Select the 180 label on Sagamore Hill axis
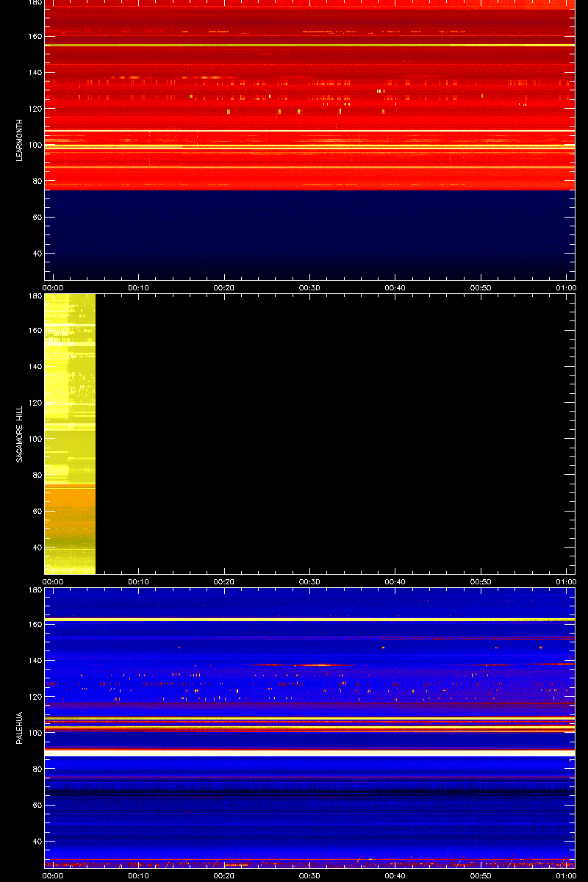This screenshot has height=882, width=588. pos(35,297)
